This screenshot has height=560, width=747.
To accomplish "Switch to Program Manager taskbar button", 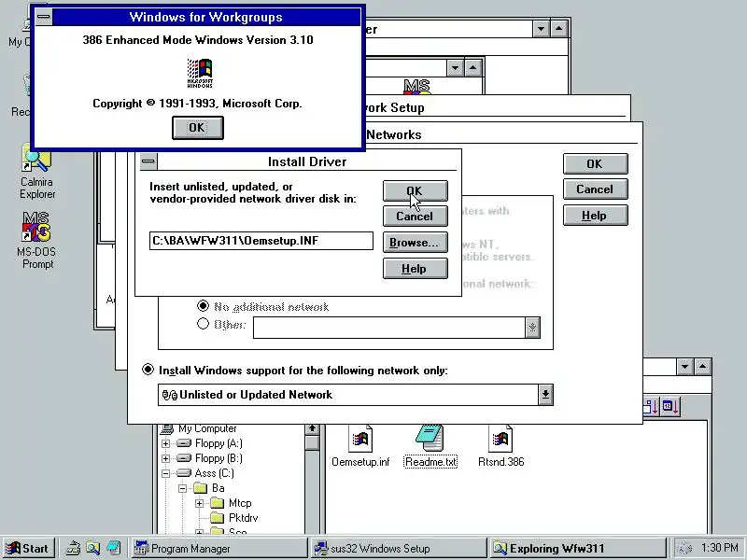I will tap(218, 549).
